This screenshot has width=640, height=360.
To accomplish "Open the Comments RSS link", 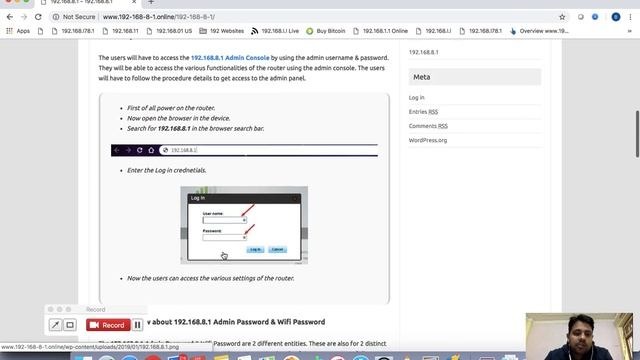I will 428,126.
